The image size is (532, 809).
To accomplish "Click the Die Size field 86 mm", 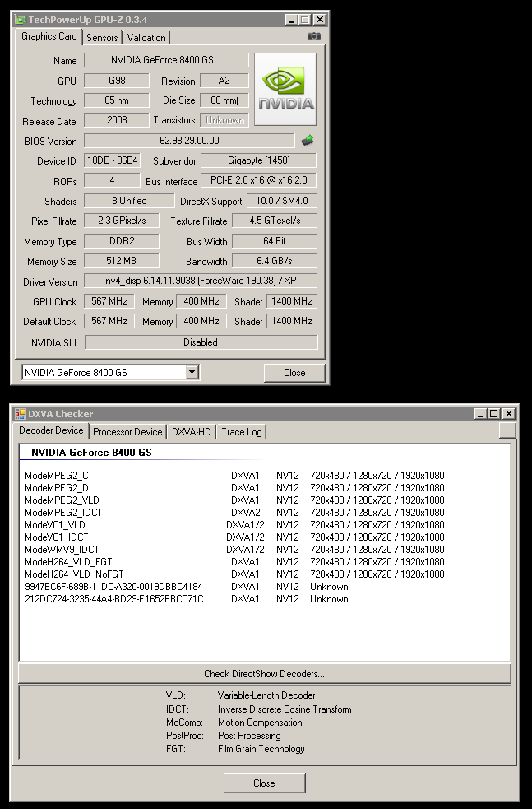I will (224, 100).
